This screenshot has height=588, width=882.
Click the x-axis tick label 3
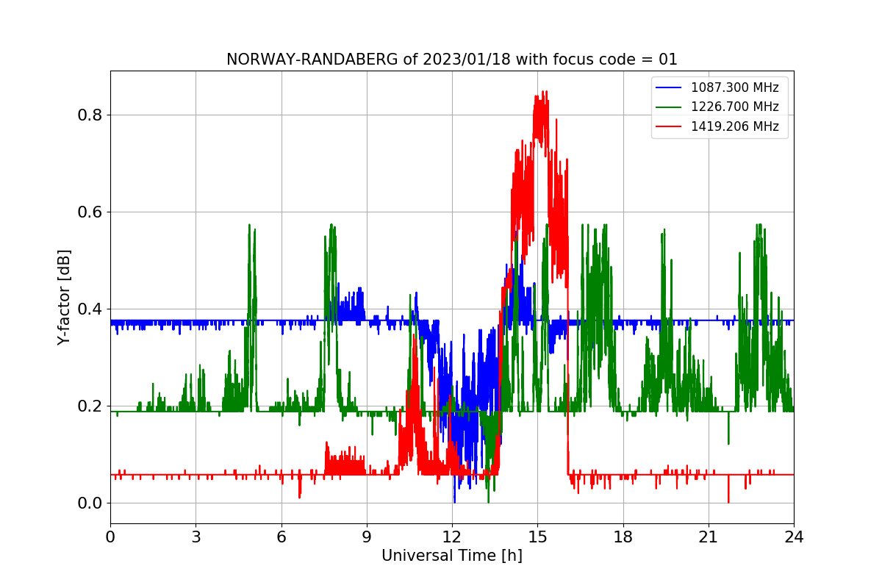[196, 536]
